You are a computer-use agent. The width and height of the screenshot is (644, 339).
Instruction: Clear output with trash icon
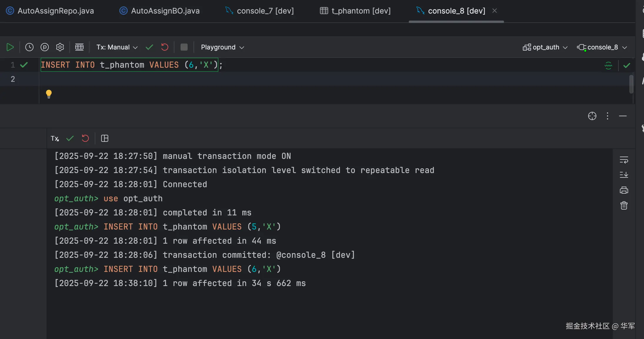coord(624,205)
